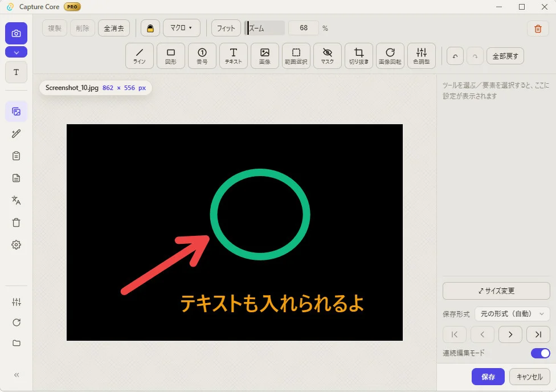Activate the 切り抜き crop tool

click(x=358, y=56)
